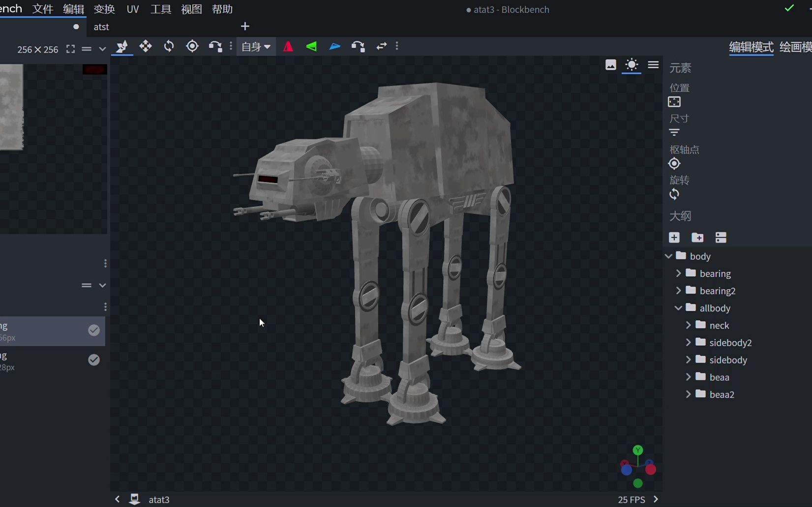Screen dimensions: 812x507
Task: Expand the bearing group
Action: coord(679,273)
